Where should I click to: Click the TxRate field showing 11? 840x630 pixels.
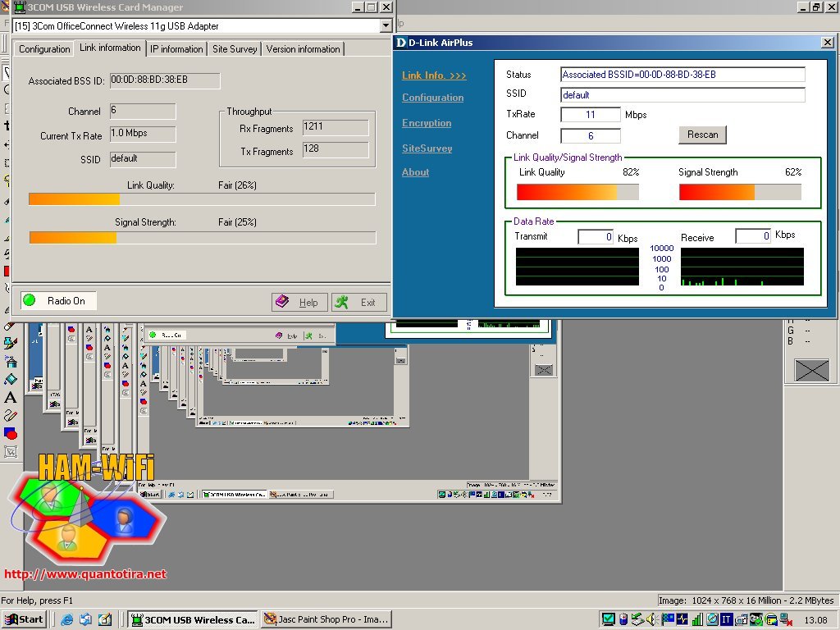[591, 115]
